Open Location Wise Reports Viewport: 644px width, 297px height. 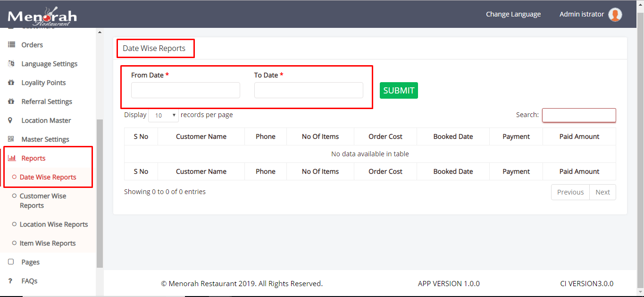(x=54, y=224)
